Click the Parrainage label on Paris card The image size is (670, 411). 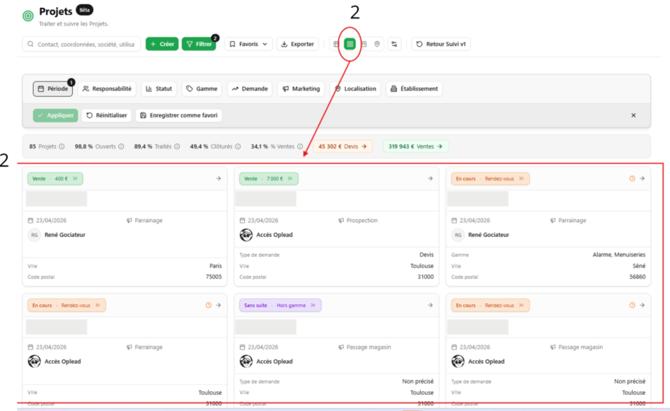tap(149, 220)
